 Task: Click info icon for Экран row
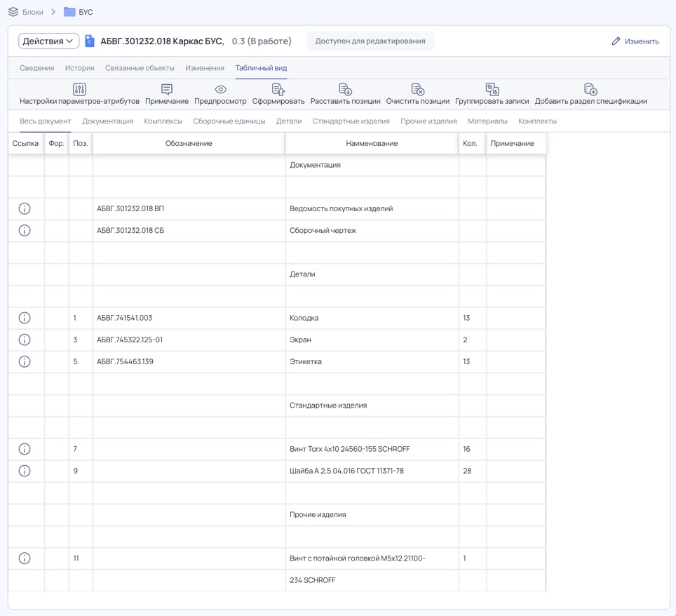click(25, 340)
